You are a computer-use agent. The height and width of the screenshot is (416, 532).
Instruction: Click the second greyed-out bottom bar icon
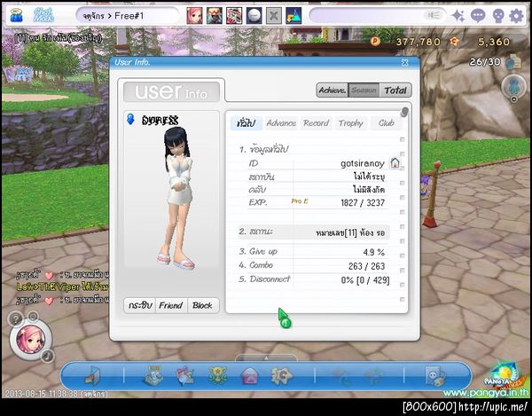click(x=374, y=376)
